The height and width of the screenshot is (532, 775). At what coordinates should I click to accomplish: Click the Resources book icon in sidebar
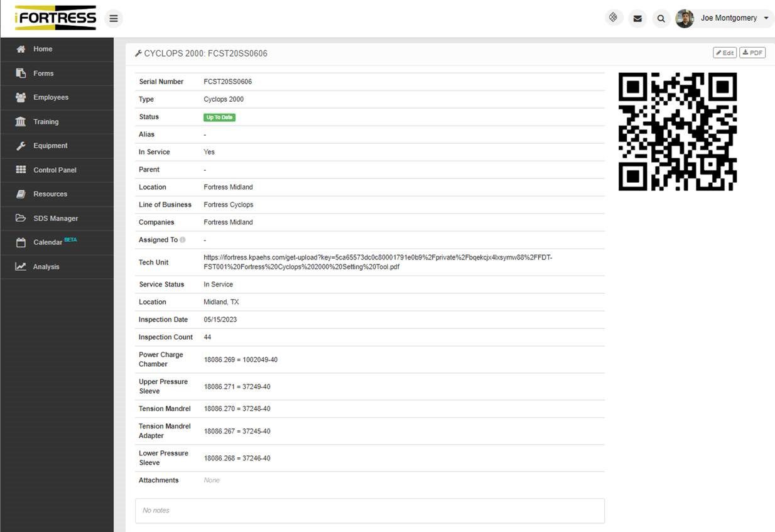coord(21,194)
